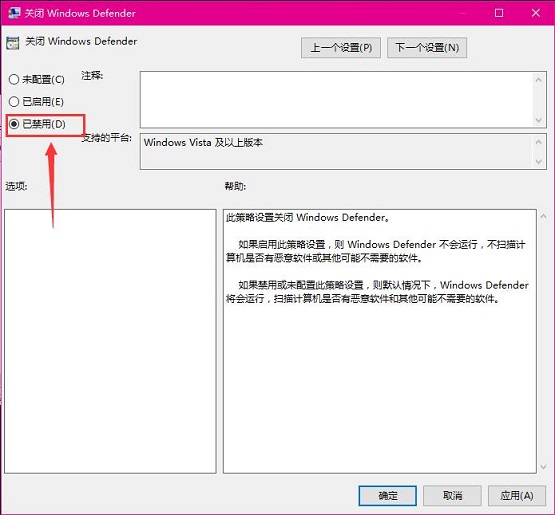
Task: Click the policy setting icon beside heading
Action: click(13, 43)
